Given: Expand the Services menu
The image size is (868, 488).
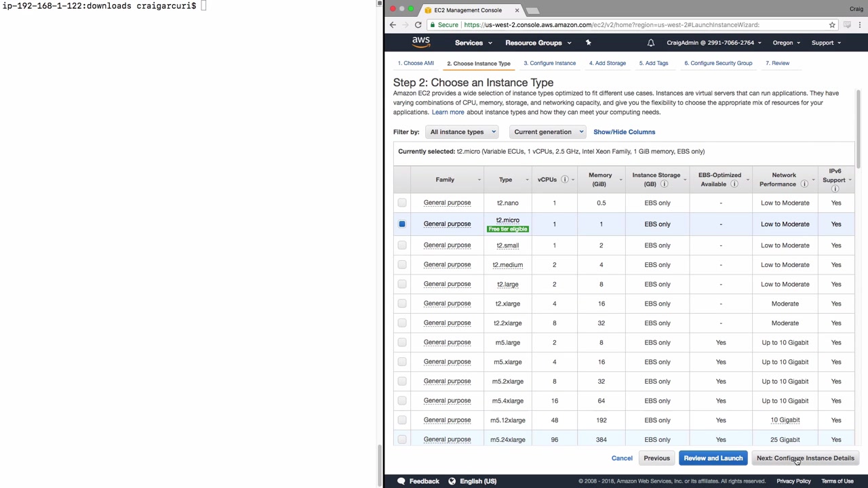Looking at the screenshot, I should [x=473, y=43].
